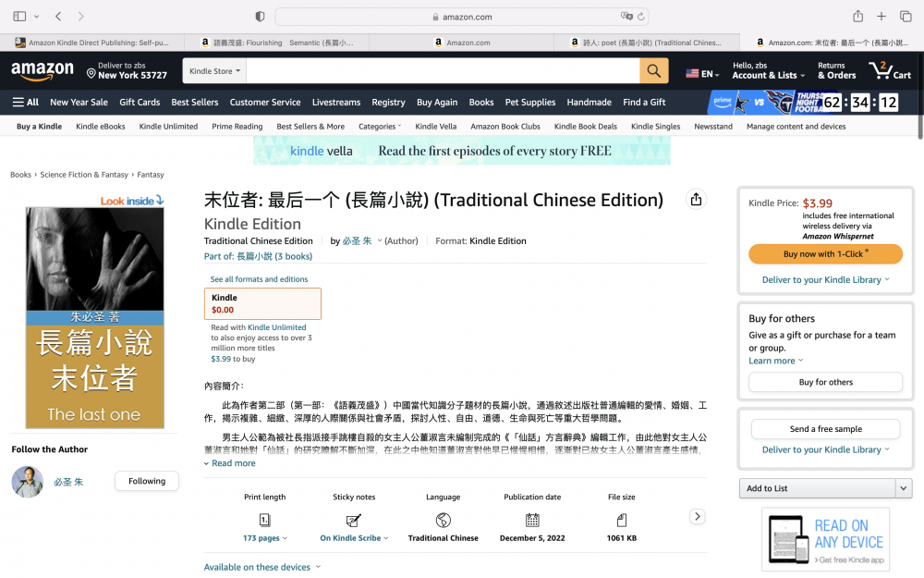Click the book cover thumbnail

(95, 317)
